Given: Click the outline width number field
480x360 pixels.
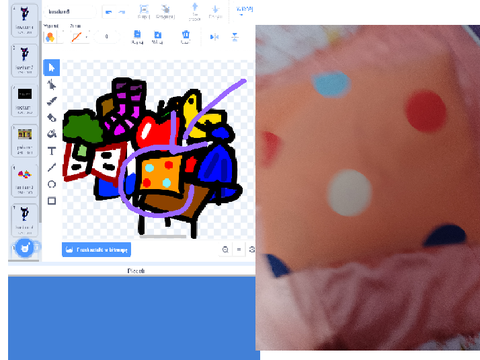Looking at the screenshot, I should [x=107, y=37].
